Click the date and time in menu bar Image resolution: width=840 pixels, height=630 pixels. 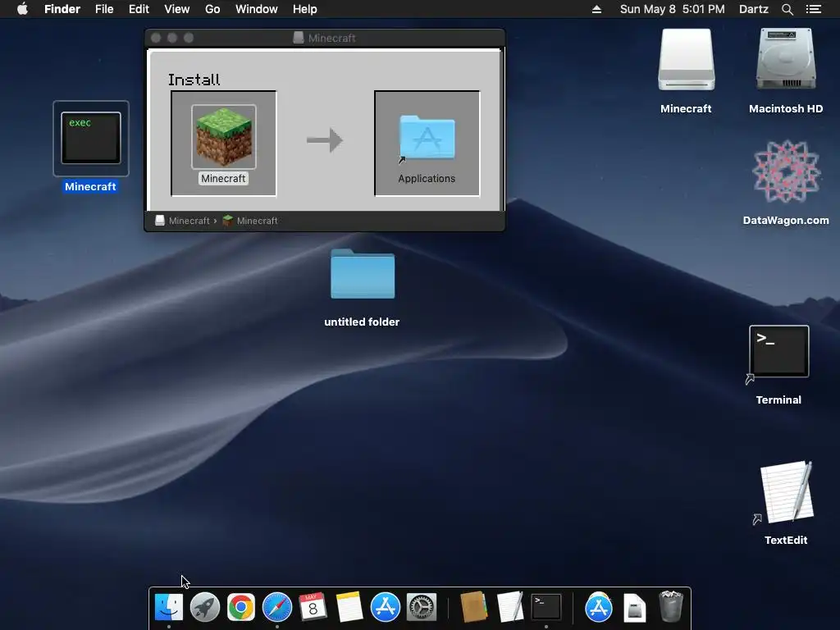pyautogui.click(x=673, y=9)
